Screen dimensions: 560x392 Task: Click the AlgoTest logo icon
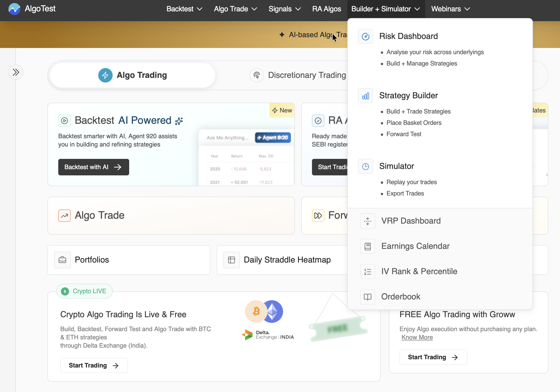[x=14, y=9]
